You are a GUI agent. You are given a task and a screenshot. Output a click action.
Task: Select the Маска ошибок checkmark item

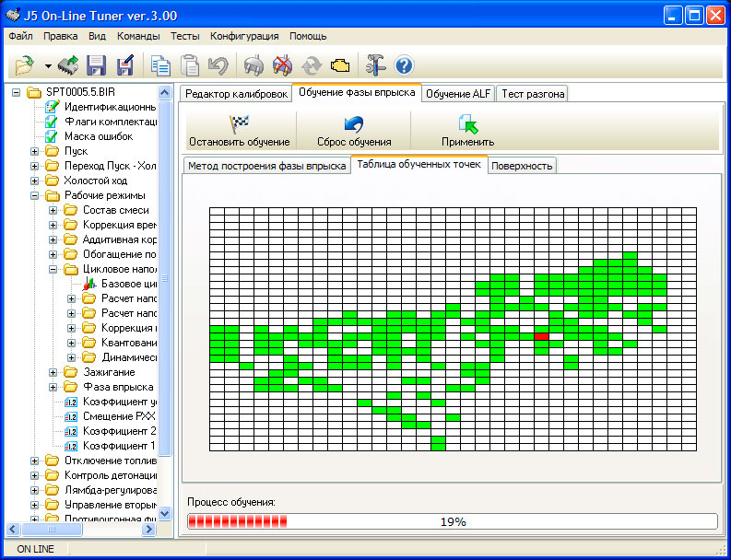pyautogui.click(x=98, y=136)
